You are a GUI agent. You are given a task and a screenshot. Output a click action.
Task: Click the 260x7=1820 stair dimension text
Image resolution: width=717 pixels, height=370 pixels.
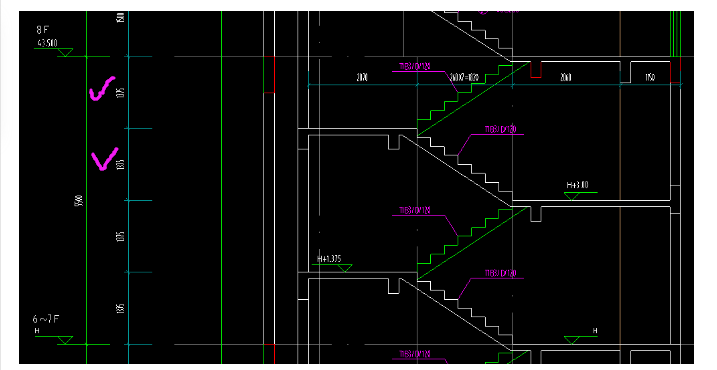pos(464,77)
